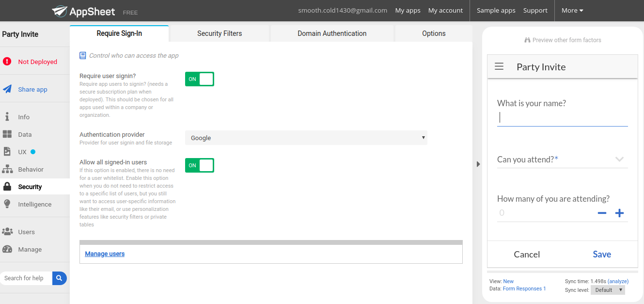Click the Not Deployed status text

click(x=38, y=62)
